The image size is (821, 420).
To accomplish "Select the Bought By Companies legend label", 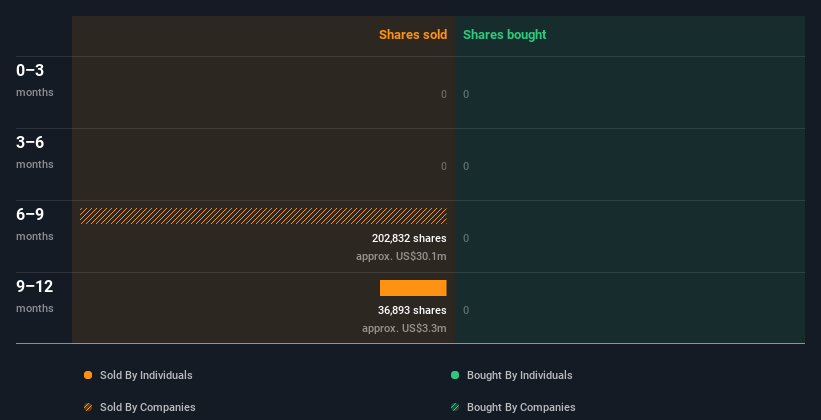I will [521, 407].
